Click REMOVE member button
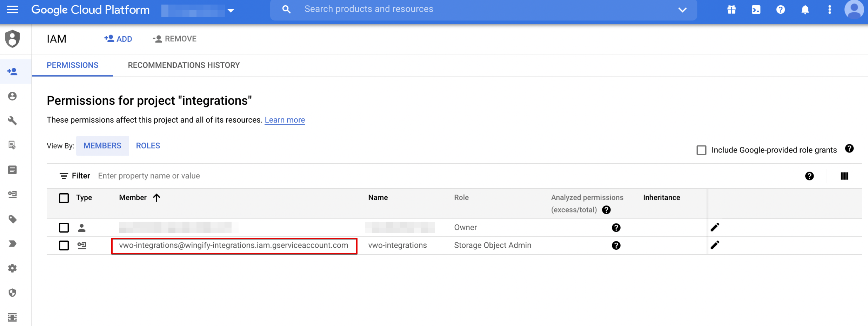 click(175, 39)
